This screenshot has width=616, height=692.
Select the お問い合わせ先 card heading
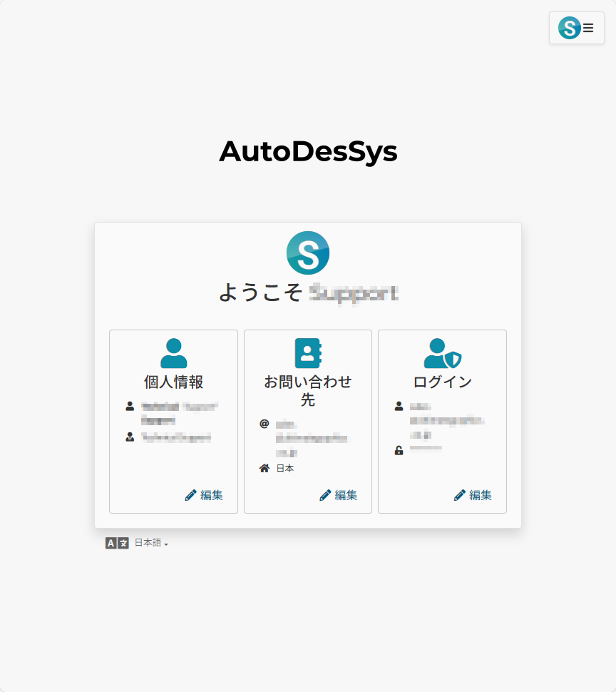click(x=308, y=390)
